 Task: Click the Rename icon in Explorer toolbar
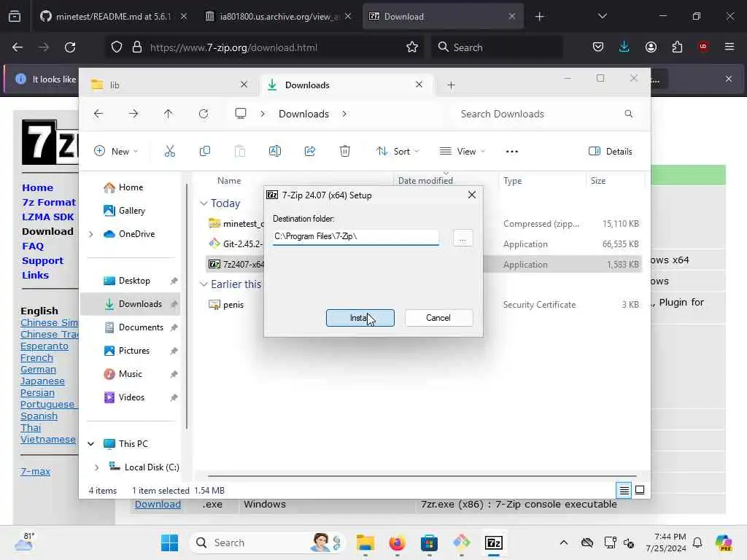coord(275,152)
